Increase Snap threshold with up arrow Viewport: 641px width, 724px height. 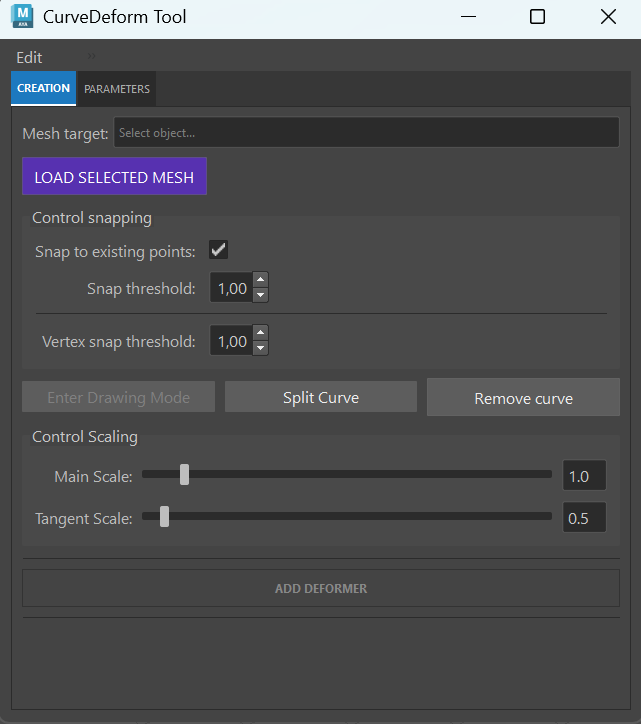coord(260,279)
